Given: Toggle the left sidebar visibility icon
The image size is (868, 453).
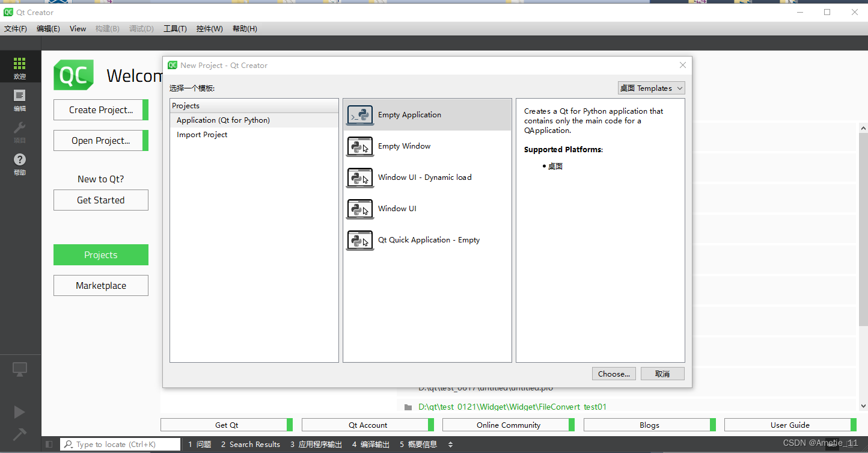Looking at the screenshot, I should pyautogui.click(x=49, y=444).
